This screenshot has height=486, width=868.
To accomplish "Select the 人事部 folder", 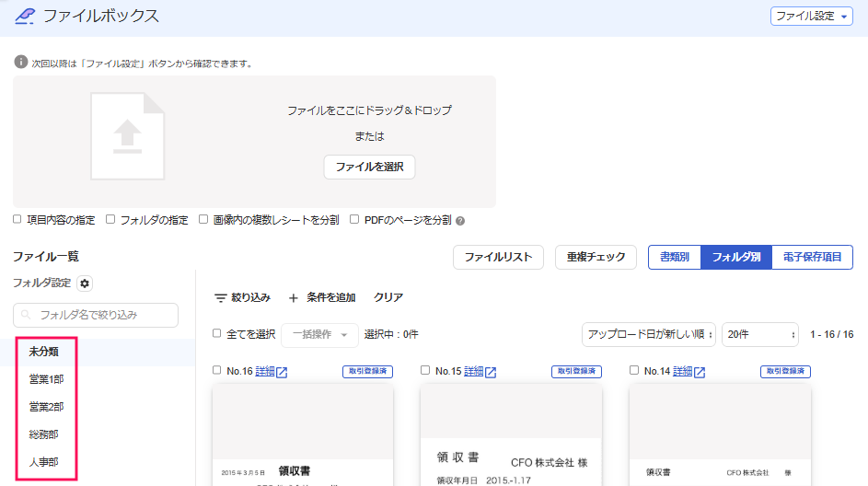I will pos(44,462).
